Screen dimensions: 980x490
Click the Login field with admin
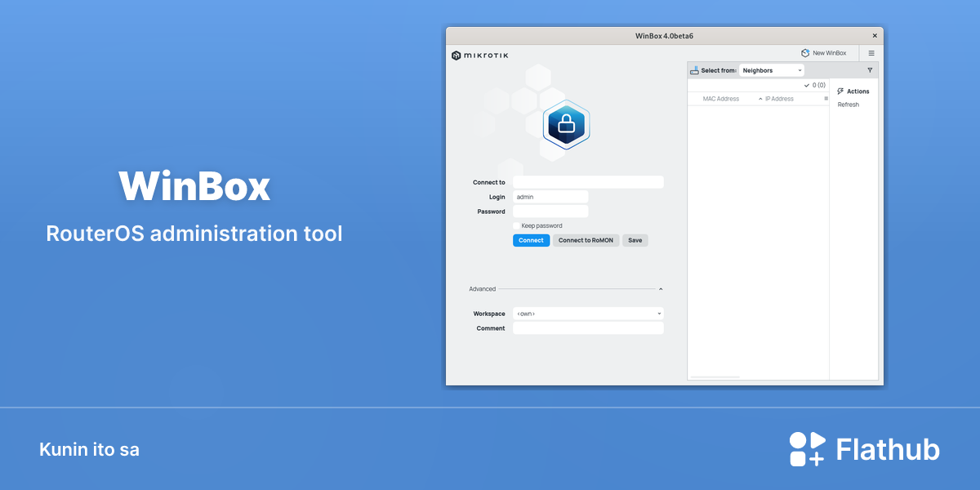coord(550,197)
